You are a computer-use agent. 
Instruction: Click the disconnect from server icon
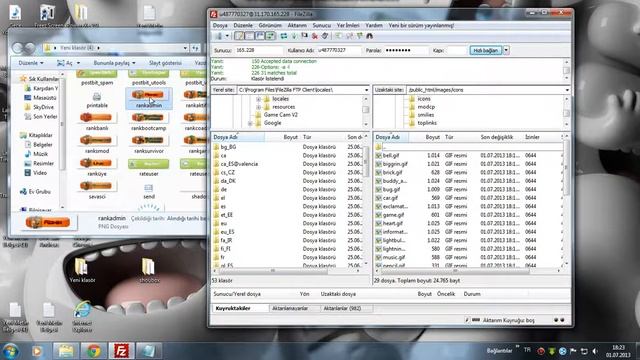315,36
